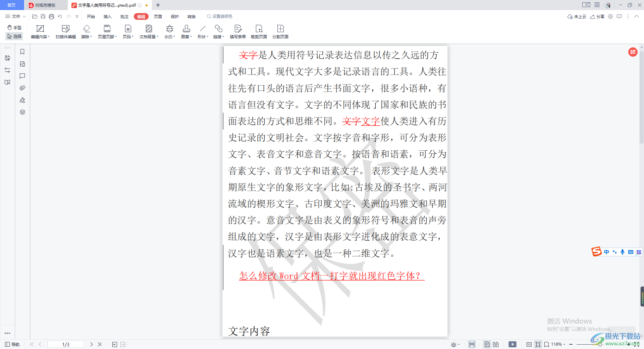This screenshot has width=644, height=349.
Task: Expand more sidebar options three dots
Action: [x=7, y=333]
